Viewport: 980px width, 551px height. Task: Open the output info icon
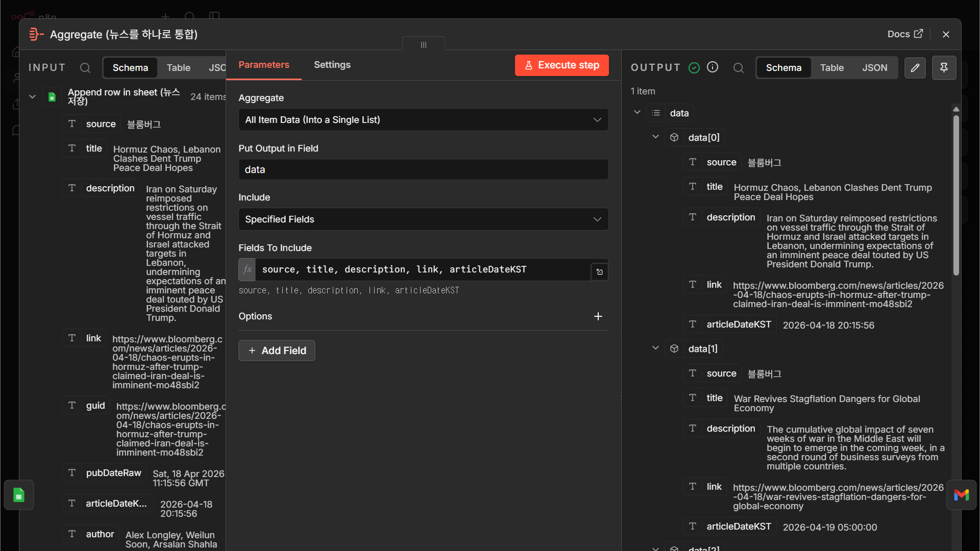[x=713, y=67]
